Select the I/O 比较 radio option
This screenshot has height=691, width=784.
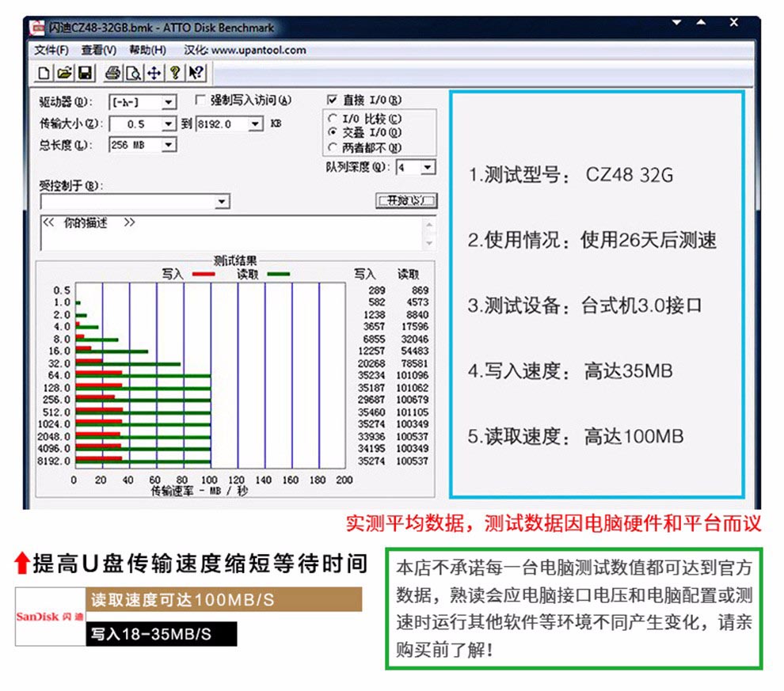tap(332, 119)
